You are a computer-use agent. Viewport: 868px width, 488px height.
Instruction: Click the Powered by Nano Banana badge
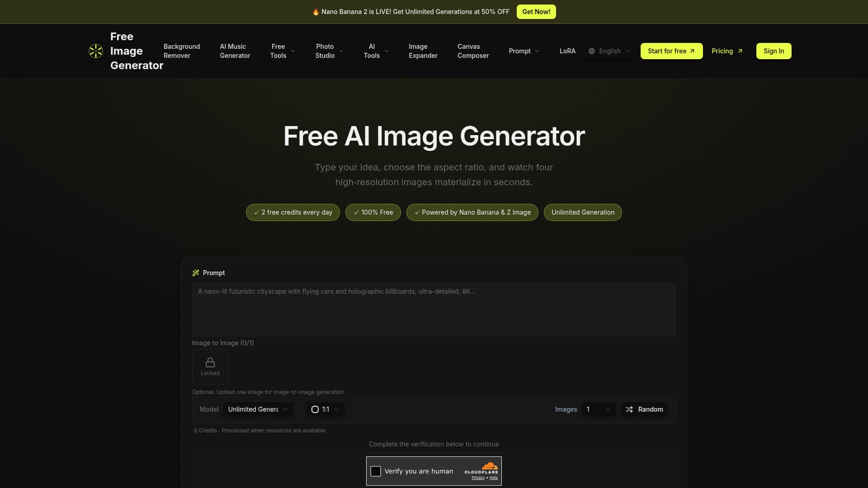(x=473, y=213)
